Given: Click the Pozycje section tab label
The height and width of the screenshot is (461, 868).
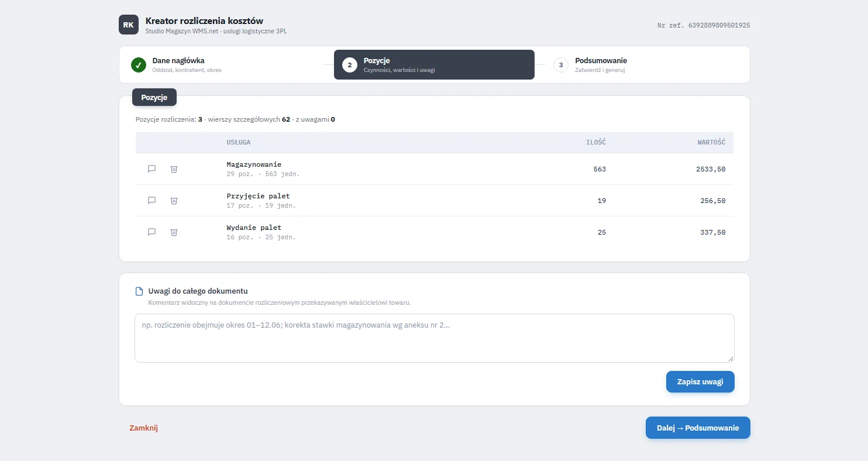Looking at the screenshot, I should click(154, 98).
